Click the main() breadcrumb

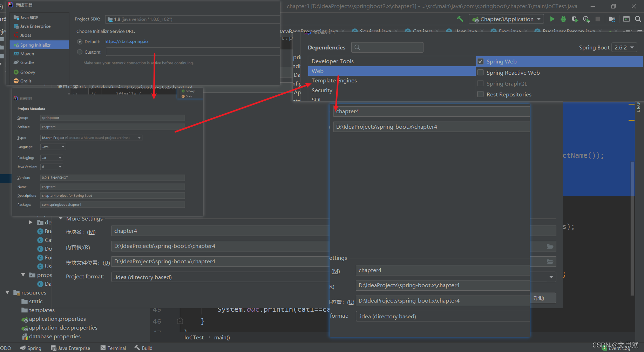[x=222, y=338]
